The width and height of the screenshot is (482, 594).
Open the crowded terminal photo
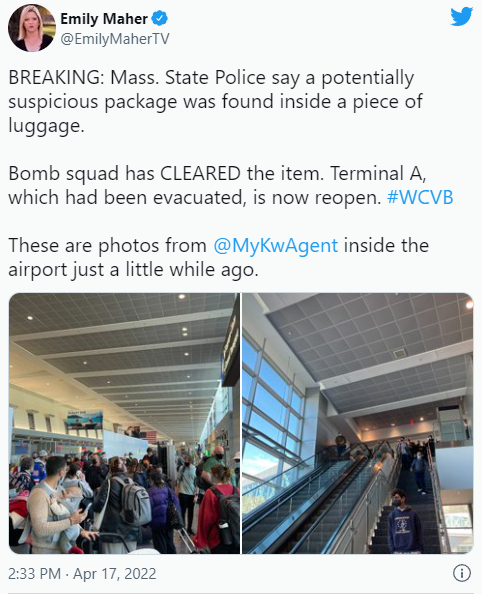pyautogui.click(x=124, y=423)
